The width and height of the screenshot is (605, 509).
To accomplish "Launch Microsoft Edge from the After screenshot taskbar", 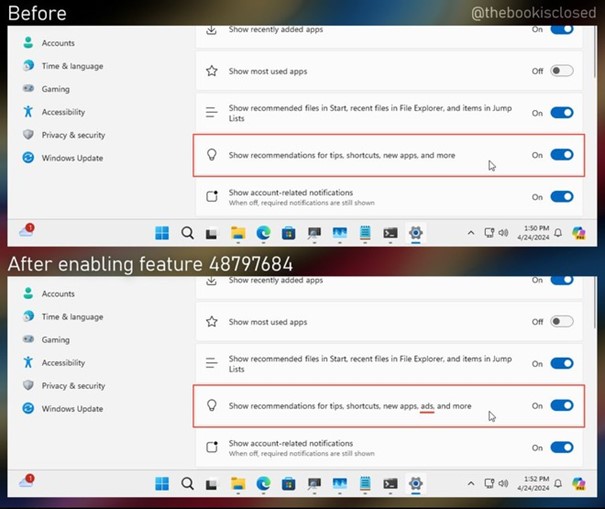I will pos(264,484).
